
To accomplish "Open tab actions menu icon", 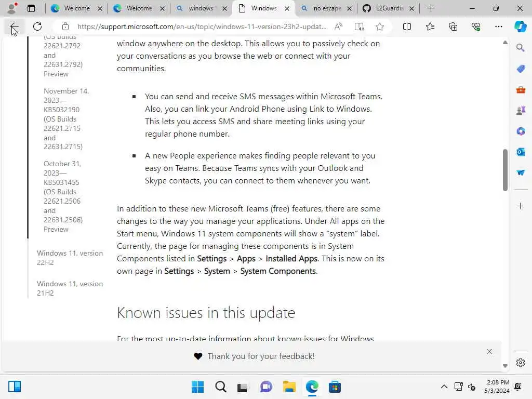I will 31,8.
